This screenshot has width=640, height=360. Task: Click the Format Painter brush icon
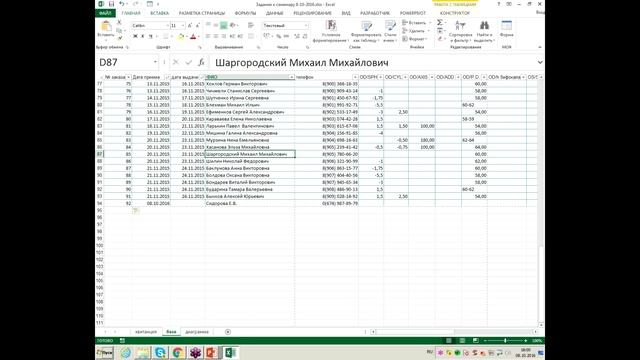[x=120, y=38]
